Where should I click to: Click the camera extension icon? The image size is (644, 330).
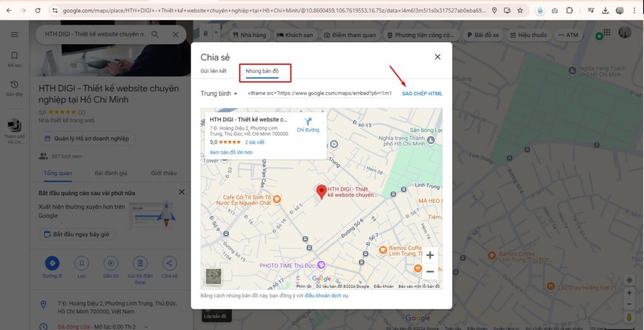(555, 11)
